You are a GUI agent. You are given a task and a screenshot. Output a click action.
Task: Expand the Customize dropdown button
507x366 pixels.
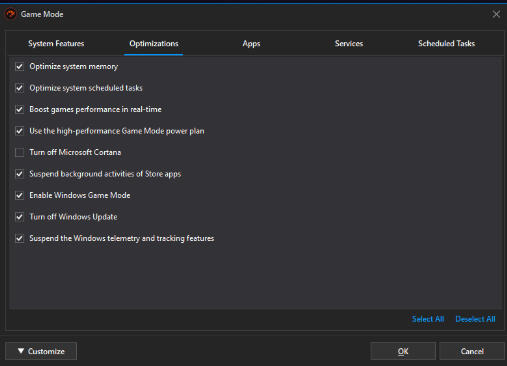coord(41,351)
